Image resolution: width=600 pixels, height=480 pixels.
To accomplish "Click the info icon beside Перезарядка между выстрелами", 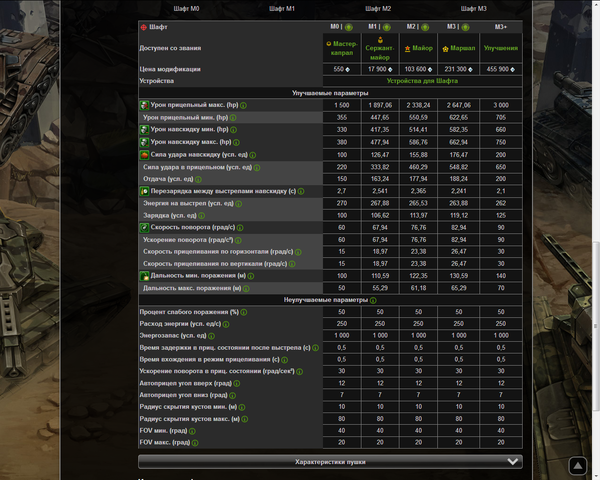I will 301,191.
